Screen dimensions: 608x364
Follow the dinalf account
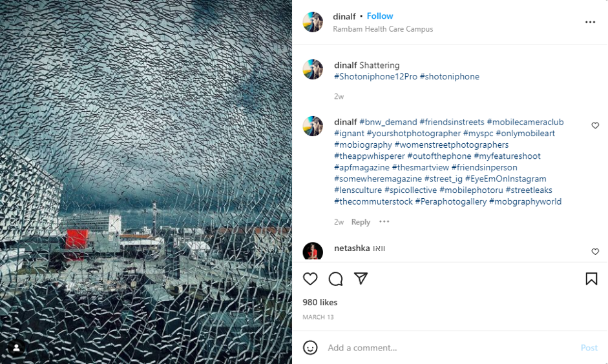click(380, 16)
